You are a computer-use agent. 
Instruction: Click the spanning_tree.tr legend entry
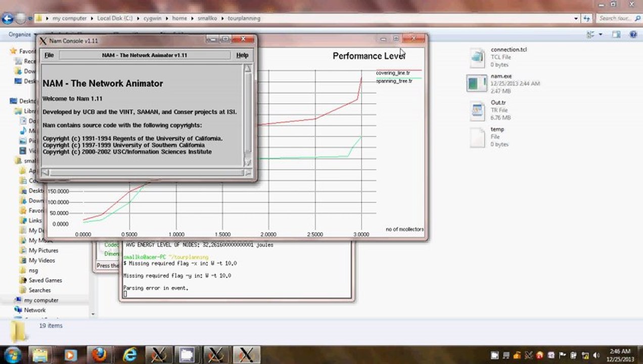[x=394, y=81]
